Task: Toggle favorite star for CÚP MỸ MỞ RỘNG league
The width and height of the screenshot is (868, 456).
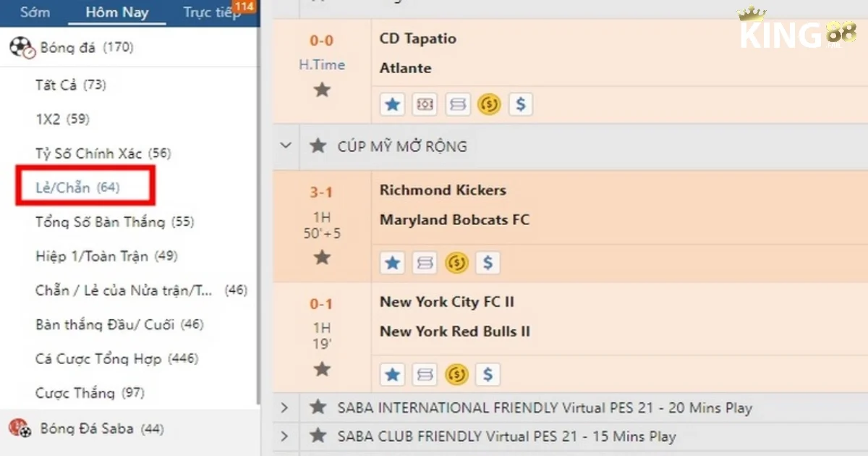Action: (x=318, y=146)
